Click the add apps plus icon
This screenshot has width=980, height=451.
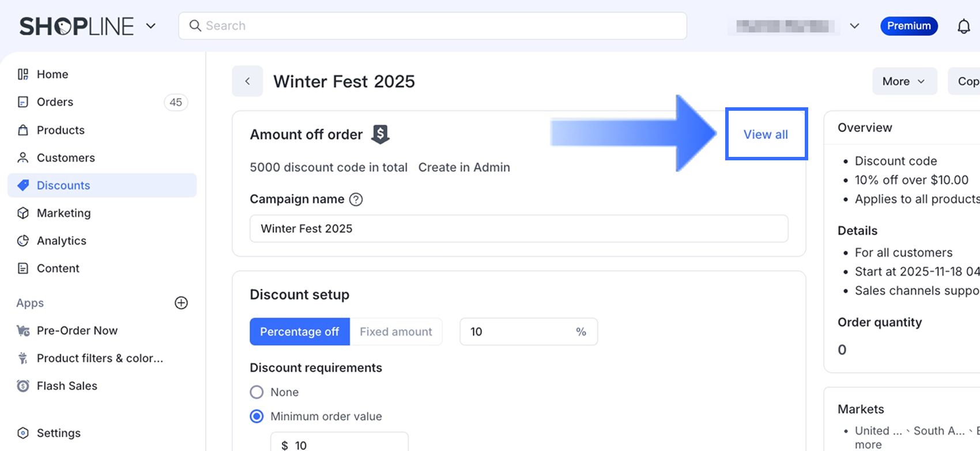181,303
